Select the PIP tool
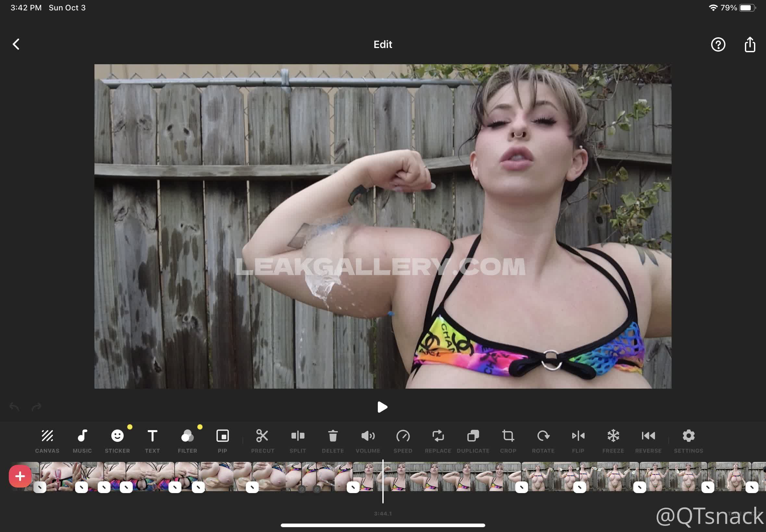The image size is (766, 532). pyautogui.click(x=222, y=441)
